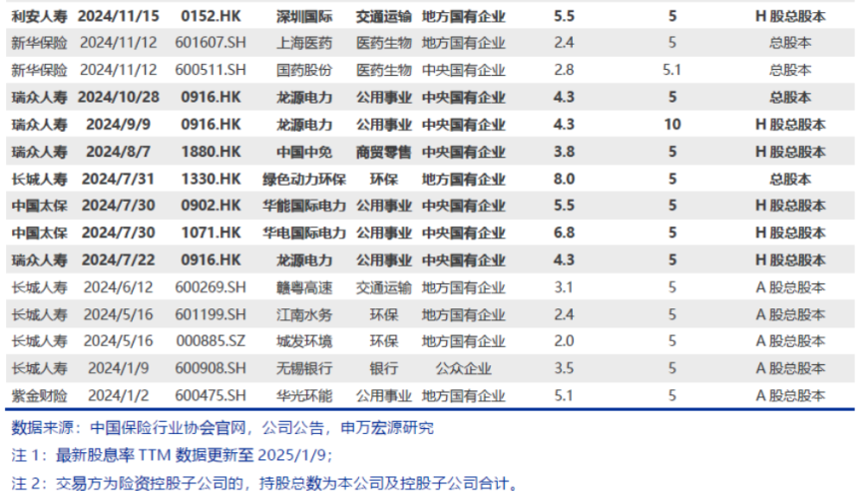This screenshot has width=868, height=491.
Task: Select the stock code 600269.SH
Action: tap(211, 287)
